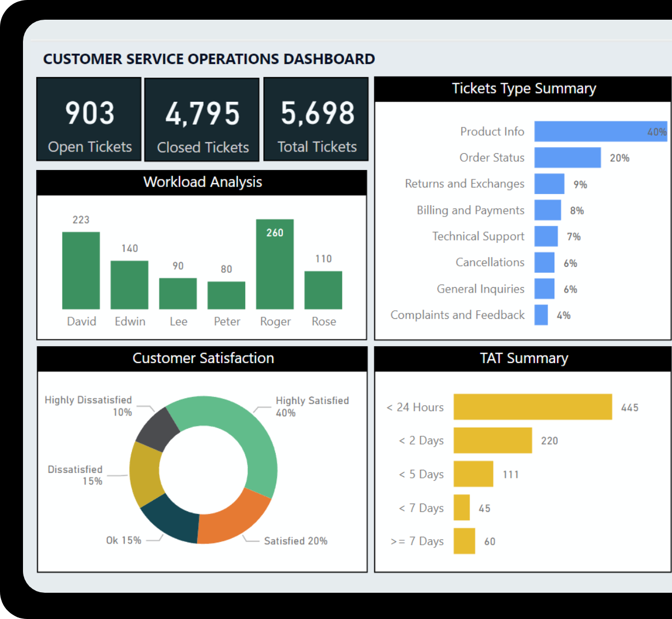Select the ">= 7 Days" axis label
Image resolution: width=672 pixels, height=619 pixels.
coord(417,541)
